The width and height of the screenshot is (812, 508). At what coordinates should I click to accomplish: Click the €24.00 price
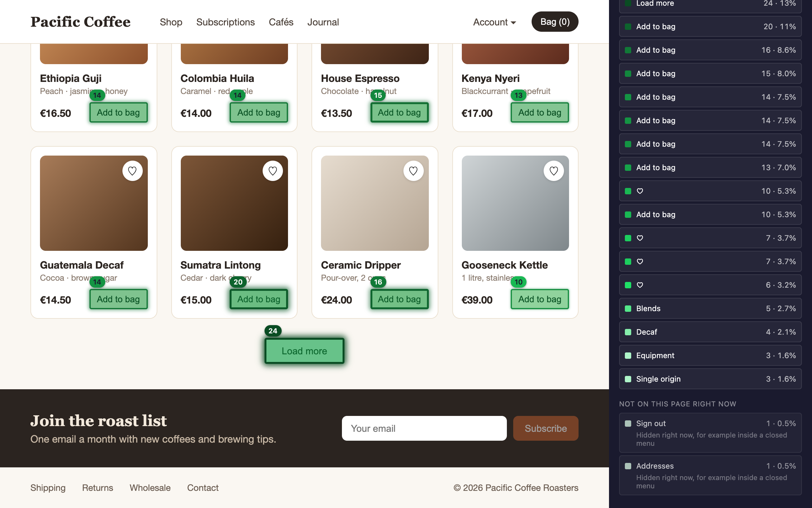pyautogui.click(x=336, y=300)
